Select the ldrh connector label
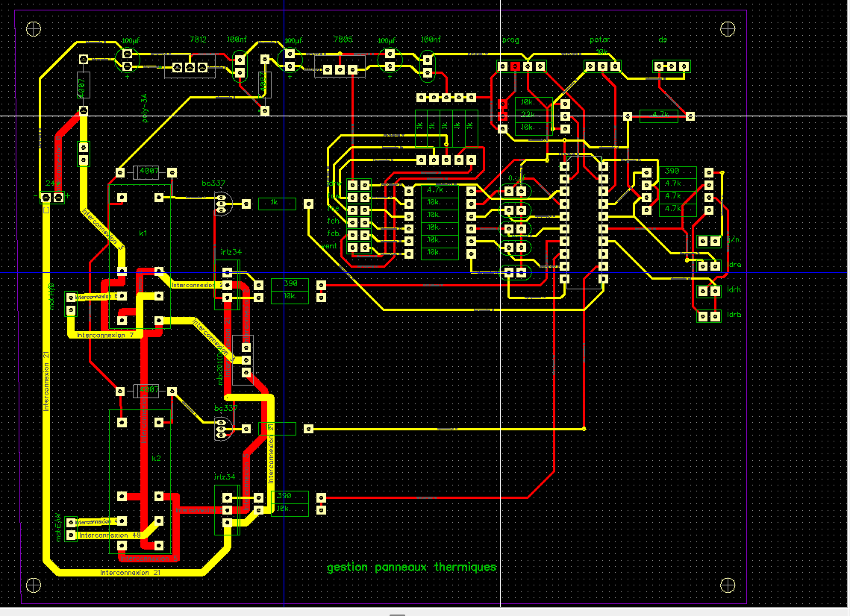Viewport: 850px width, 616px height. click(x=734, y=290)
